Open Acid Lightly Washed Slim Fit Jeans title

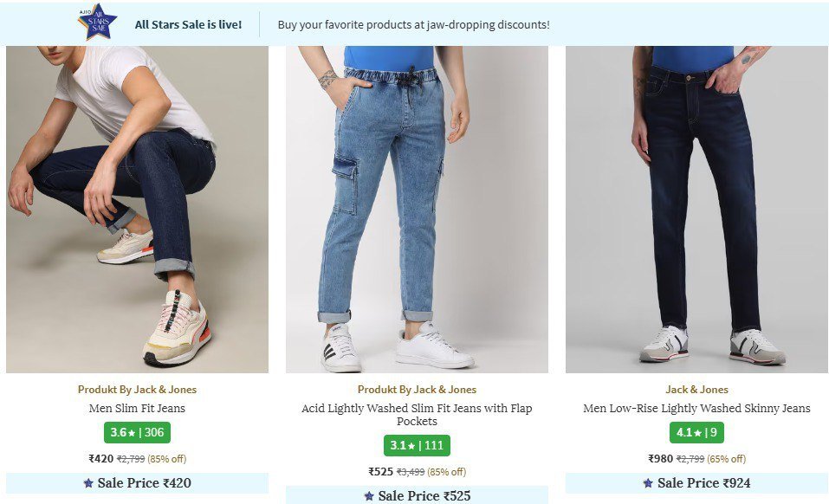[417, 415]
